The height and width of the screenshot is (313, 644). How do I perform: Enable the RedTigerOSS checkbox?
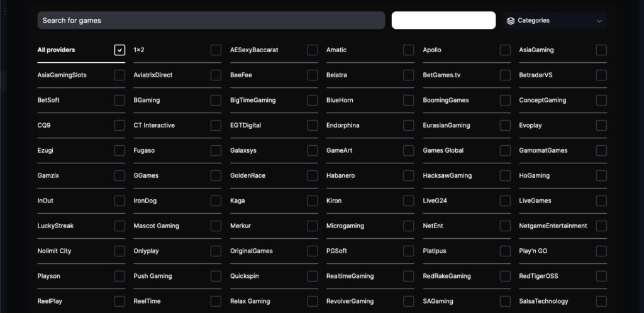point(601,276)
